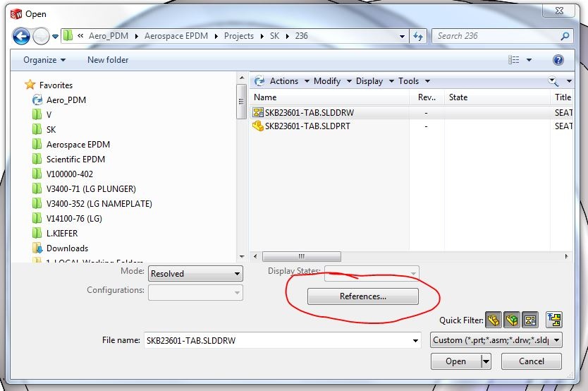This screenshot has width=588, height=391.
Task: Click the Forward navigation arrow
Action: [x=41, y=37]
